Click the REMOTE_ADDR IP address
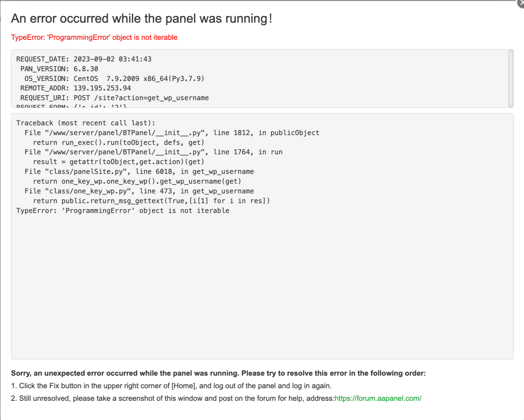Screen dimensions: 524x420 tap(102, 88)
